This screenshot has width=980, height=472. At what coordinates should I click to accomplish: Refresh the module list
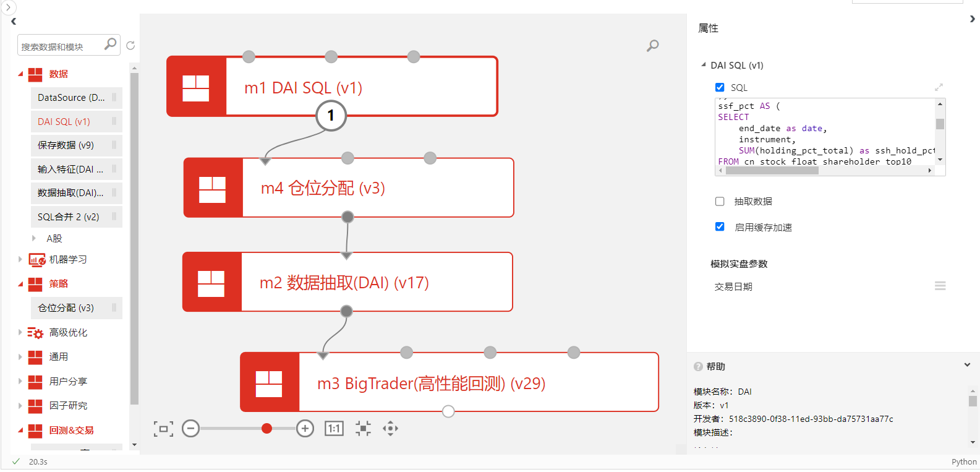click(x=130, y=46)
